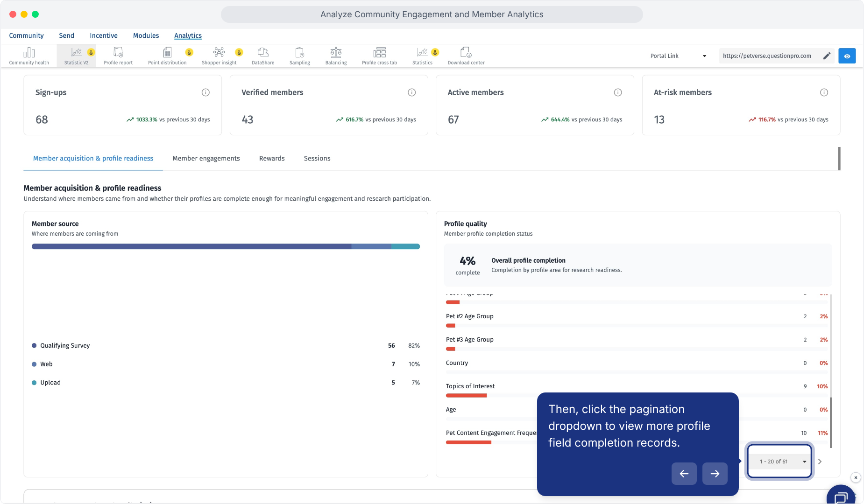
Task: Open the Community health tool
Action: (x=29, y=56)
